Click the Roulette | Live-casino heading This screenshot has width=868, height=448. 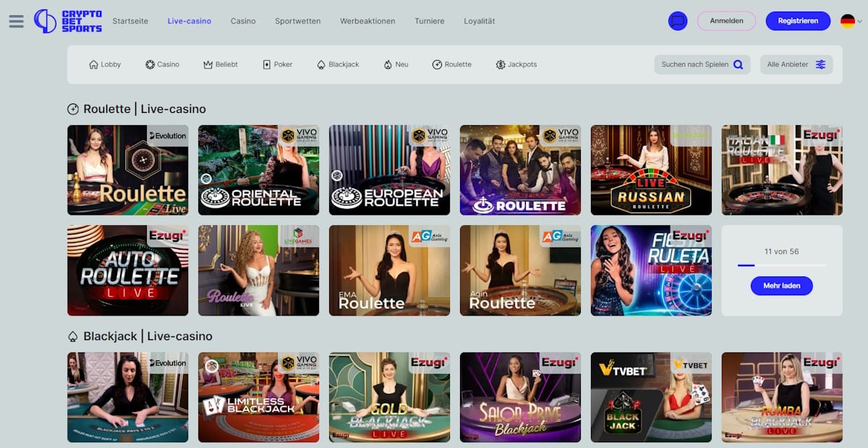[x=145, y=109]
